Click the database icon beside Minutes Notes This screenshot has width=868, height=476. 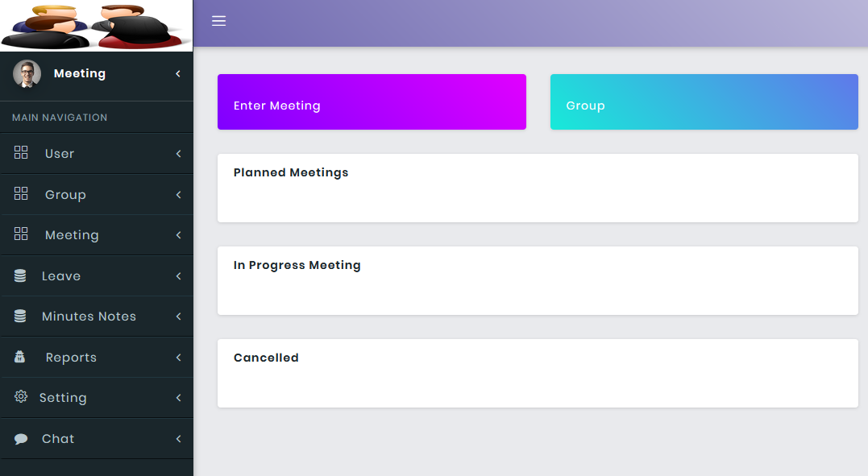[20, 317]
